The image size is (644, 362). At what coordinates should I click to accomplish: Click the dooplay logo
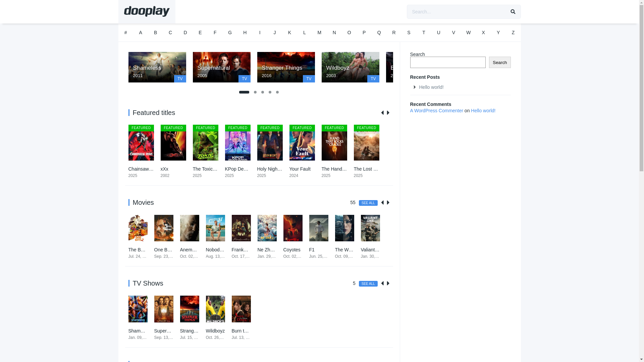(147, 11)
